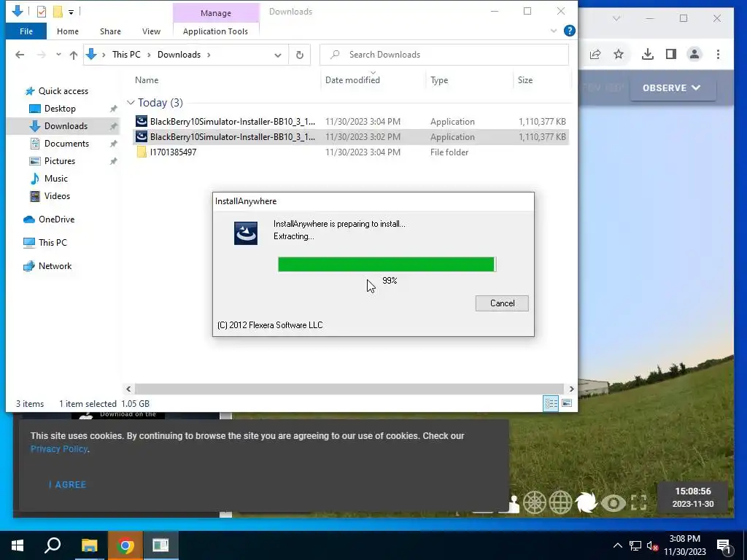
Task: Click the 15:08:56 date time box
Action: [693, 497]
